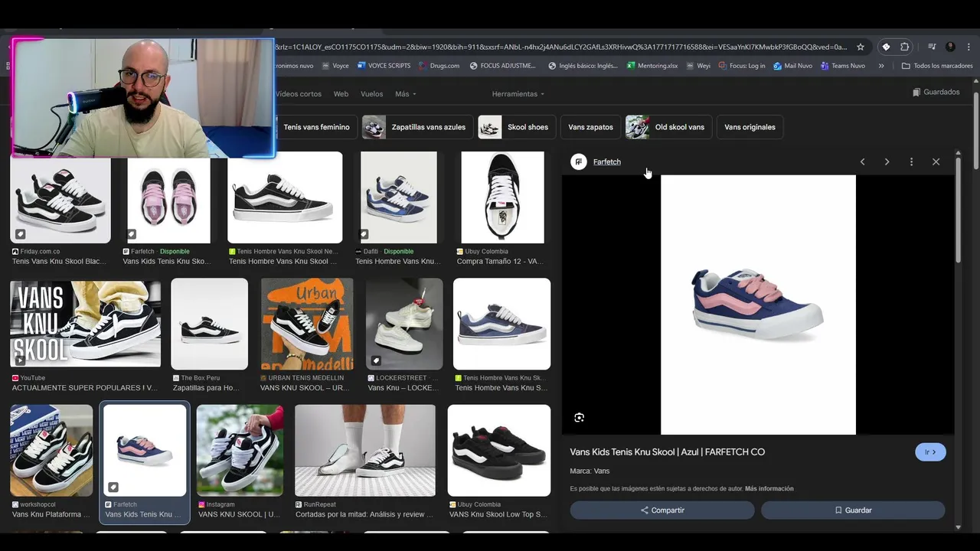Open the VOYCE SCRIPTS bookmark

[384, 66]
